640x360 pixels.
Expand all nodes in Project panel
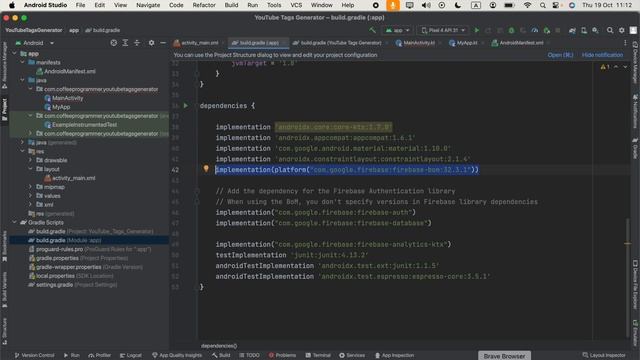tap(125, 43)
